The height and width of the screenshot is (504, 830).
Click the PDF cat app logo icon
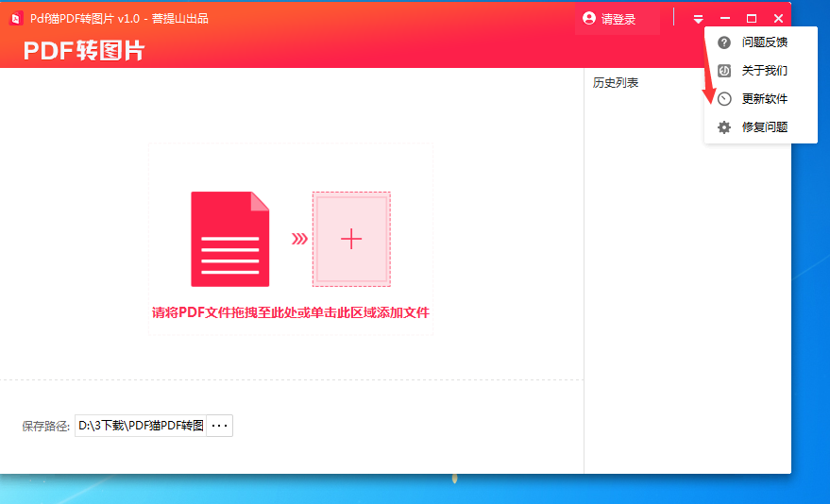[16, 19]
